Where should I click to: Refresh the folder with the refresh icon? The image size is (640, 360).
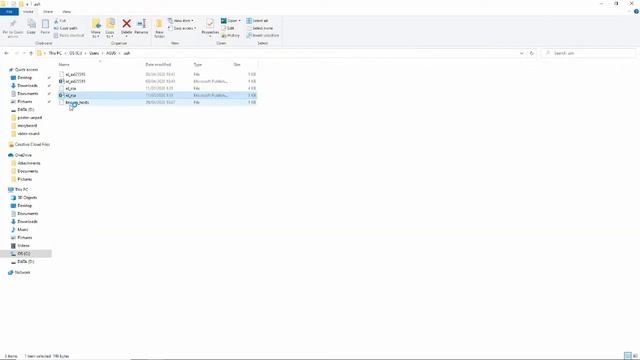pyautogui.click(x=531, y=53)
